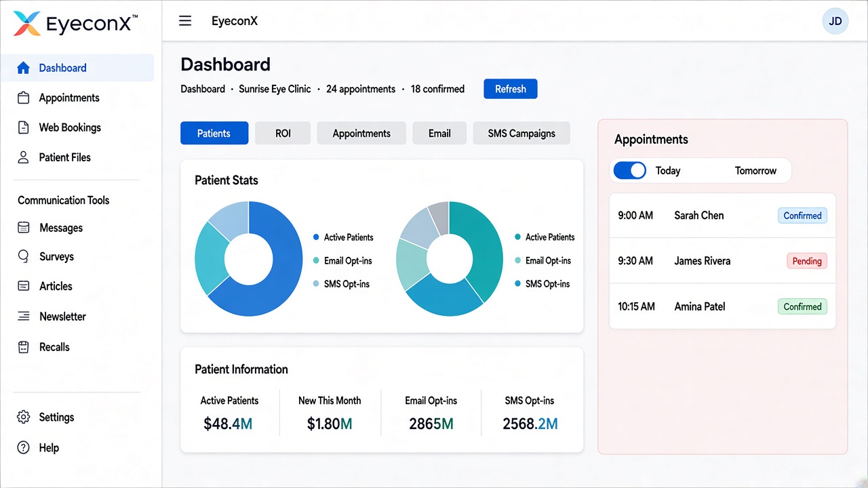Click the Surveys icon in sidebar
The height and width of the screenshot is (488, 868).
[x=23, y=257]
